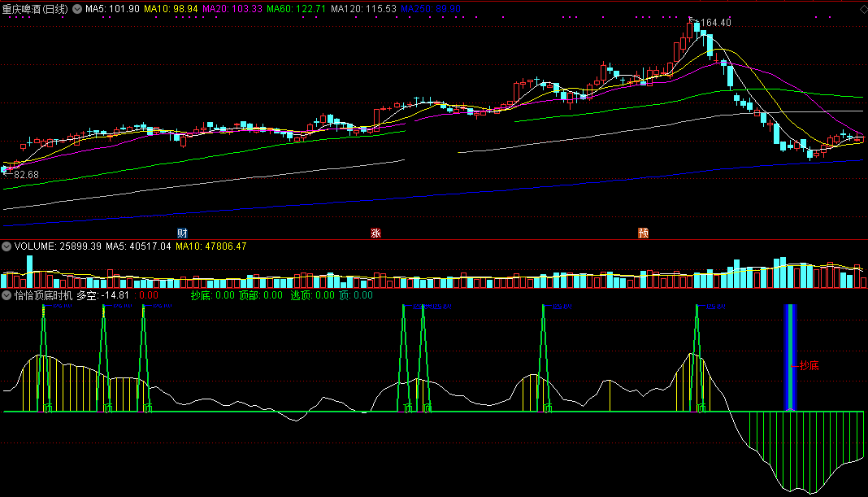Click the red : 0.00 indicator value
Screen dimensions: 868x497
point(146,295)
